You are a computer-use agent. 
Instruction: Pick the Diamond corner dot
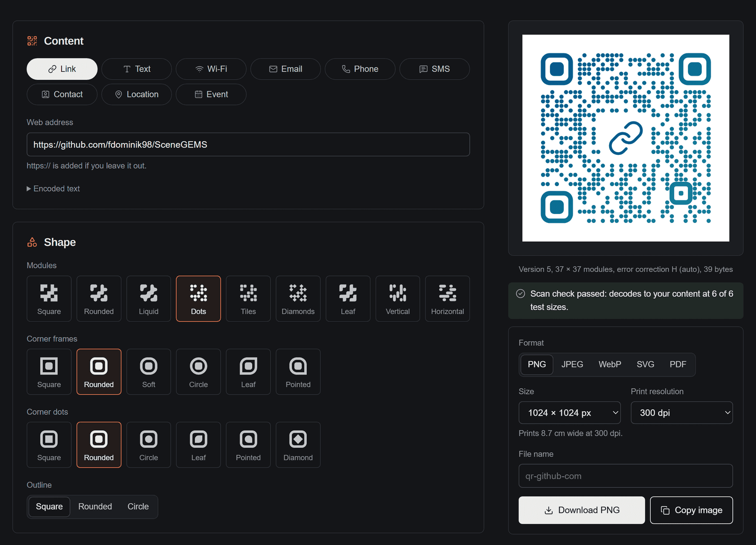point(298,445)
